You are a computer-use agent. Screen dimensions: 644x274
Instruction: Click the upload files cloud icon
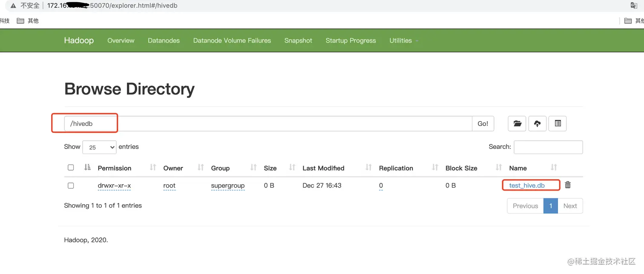tap(537, 123)
